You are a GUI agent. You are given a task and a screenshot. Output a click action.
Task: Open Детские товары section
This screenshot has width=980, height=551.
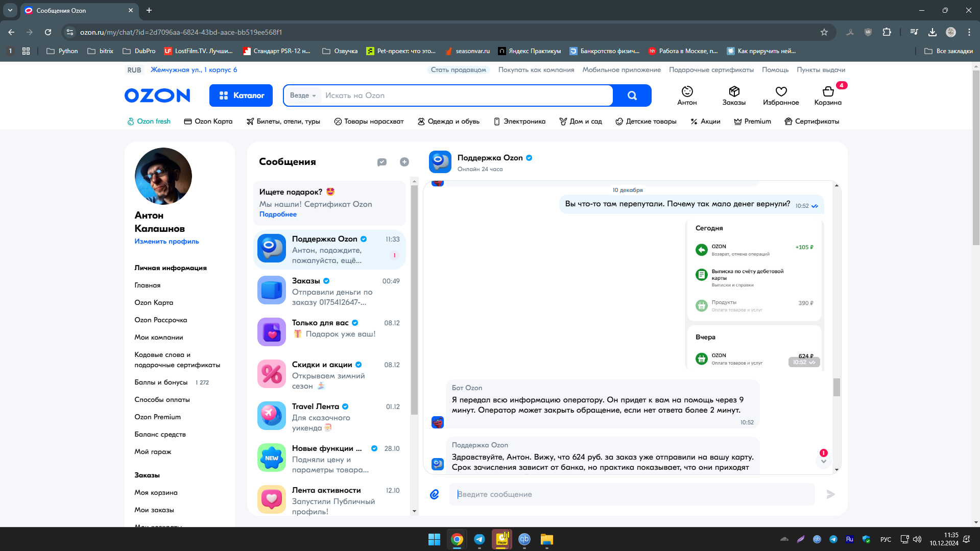pos(646,122)
